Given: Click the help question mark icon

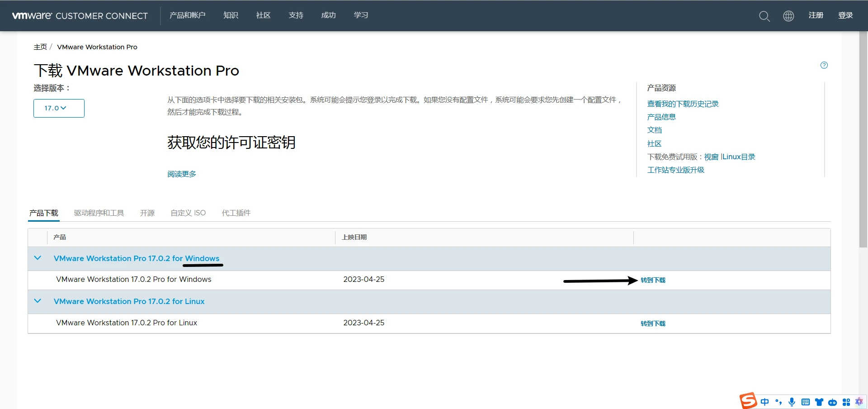Looking at the screenshot, I should click(x=824, y=65).
